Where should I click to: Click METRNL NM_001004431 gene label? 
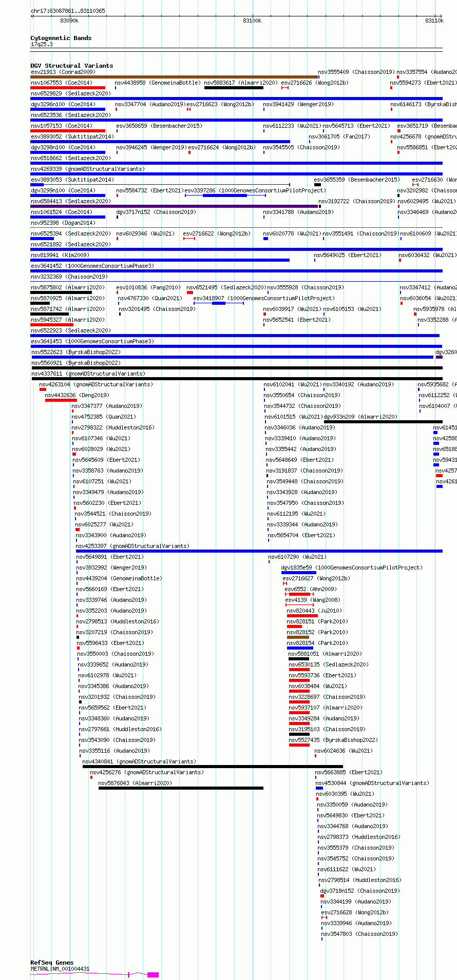(x=60, y=969)
